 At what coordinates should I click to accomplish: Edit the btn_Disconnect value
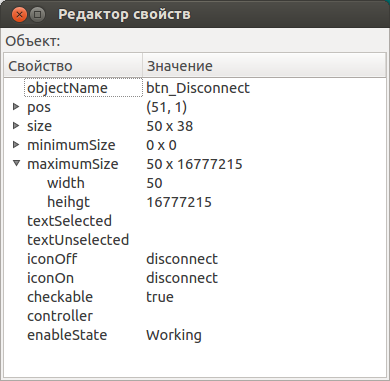point(198,88)
